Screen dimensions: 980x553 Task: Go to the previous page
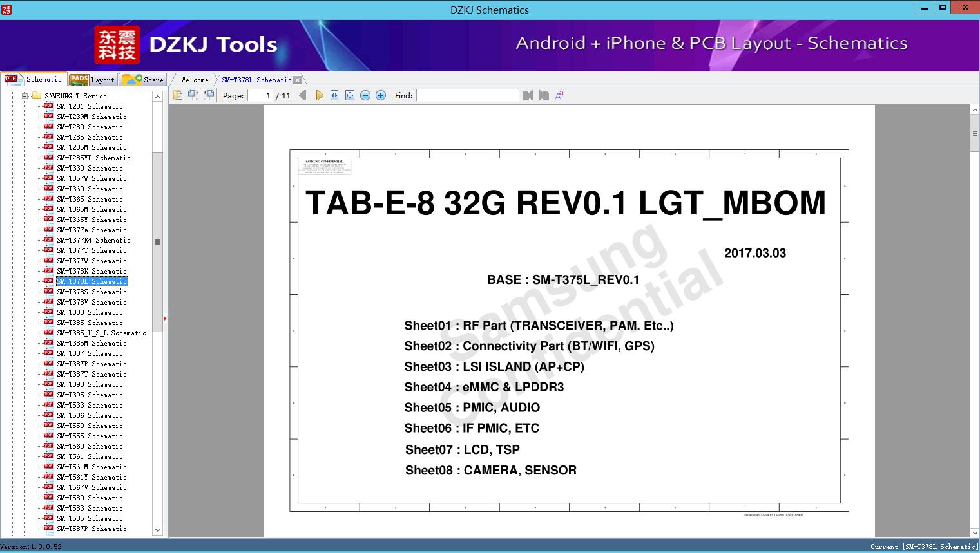303,95
